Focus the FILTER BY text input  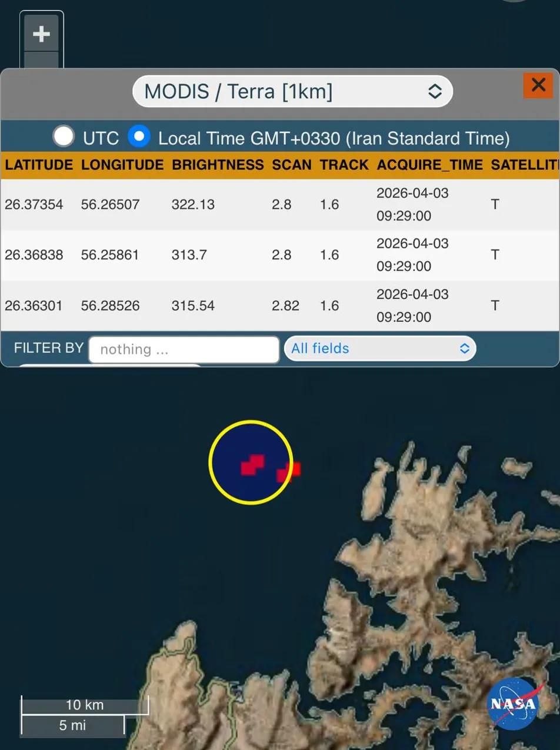point(184,350)
